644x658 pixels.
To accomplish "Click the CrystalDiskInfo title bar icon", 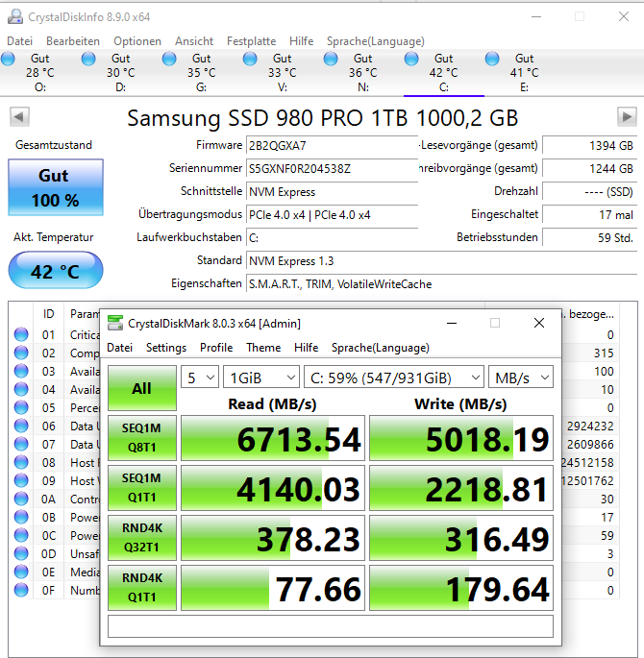I will (15, 16).
